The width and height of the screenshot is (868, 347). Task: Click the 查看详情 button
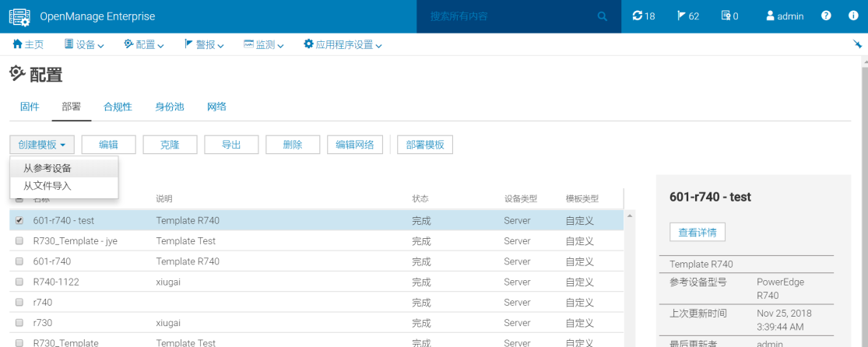[x=698, y=233]
